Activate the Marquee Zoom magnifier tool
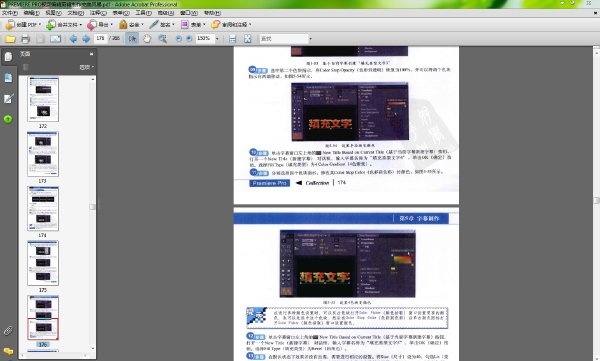 (x=163, y=39)
